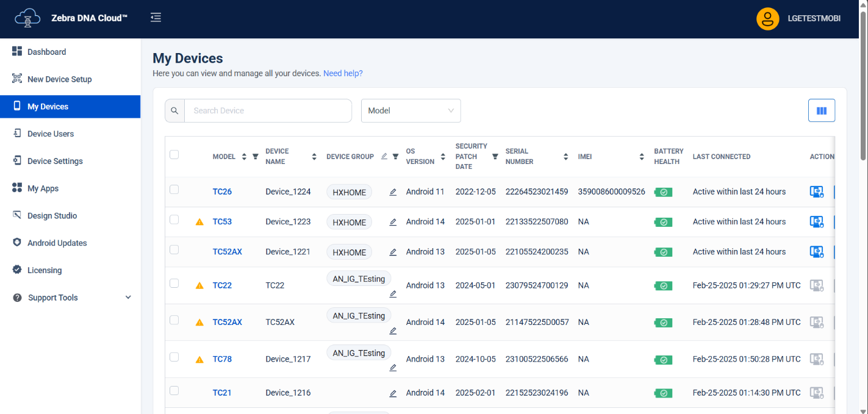The width and height of the screenshot is (868, 414).
Task: Open Design Studio from the sidebar
Action: point(52,216)
